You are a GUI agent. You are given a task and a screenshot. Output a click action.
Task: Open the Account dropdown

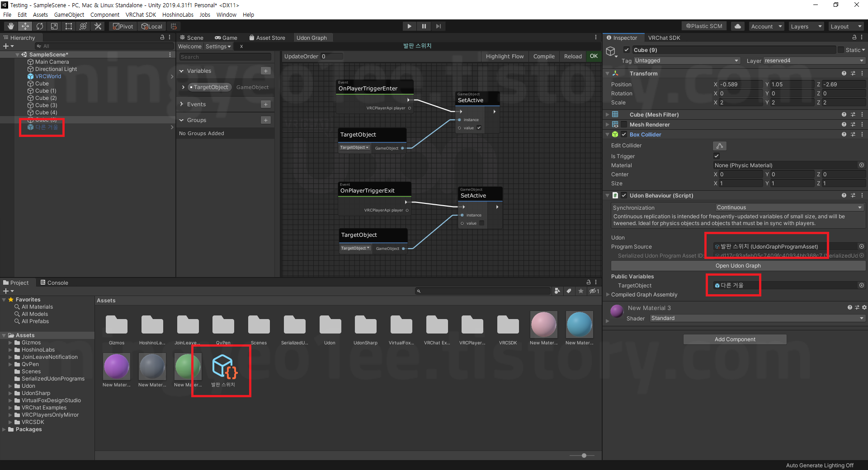pyautogui.click(x=766, y=26)
